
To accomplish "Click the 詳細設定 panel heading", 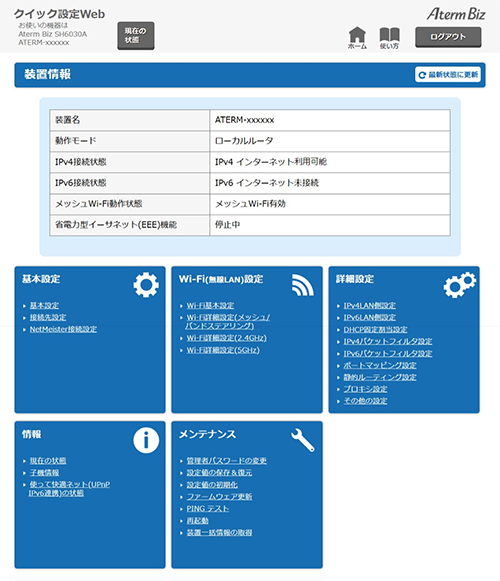I will pyautogui.click(x=355, y=279).
